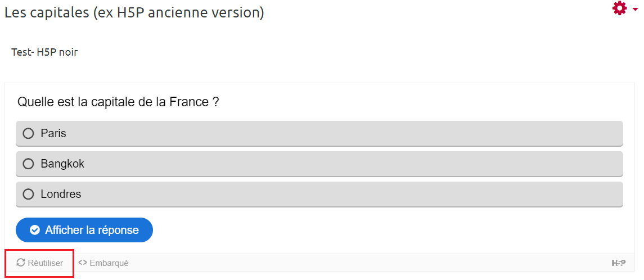Image resolution: width=644 pixels, height=280 pixels.
Task: Click the 'Embarqué' text label
Action: point(109,263)
